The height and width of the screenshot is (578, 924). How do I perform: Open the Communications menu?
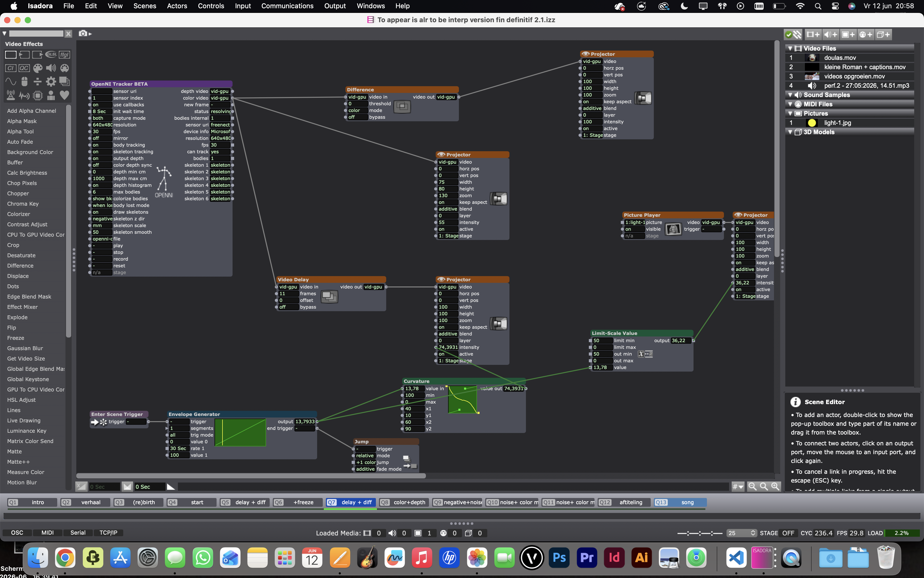click(x=287, y=6)
